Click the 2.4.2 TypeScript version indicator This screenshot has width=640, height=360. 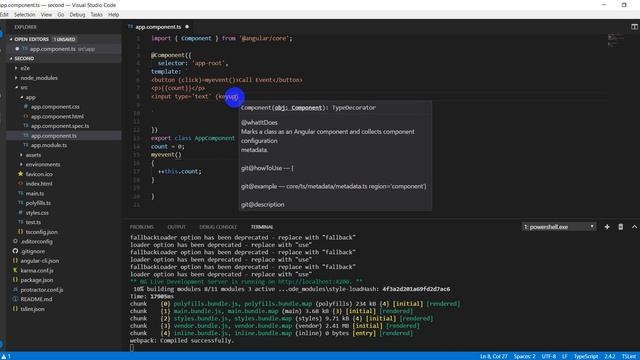(x=610, y=356)
